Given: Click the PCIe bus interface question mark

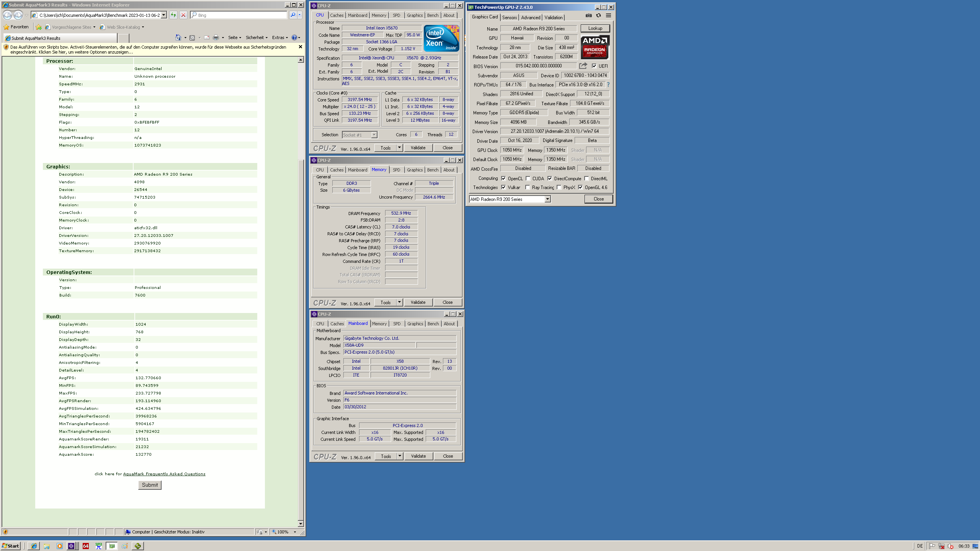Looking at the screenshot, I should (608, 85).
